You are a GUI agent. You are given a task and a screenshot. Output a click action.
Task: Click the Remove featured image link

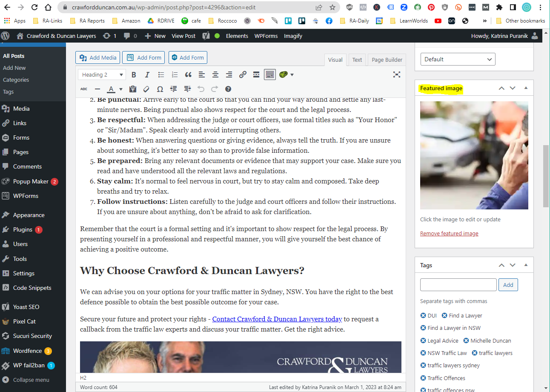click(449, 233)
